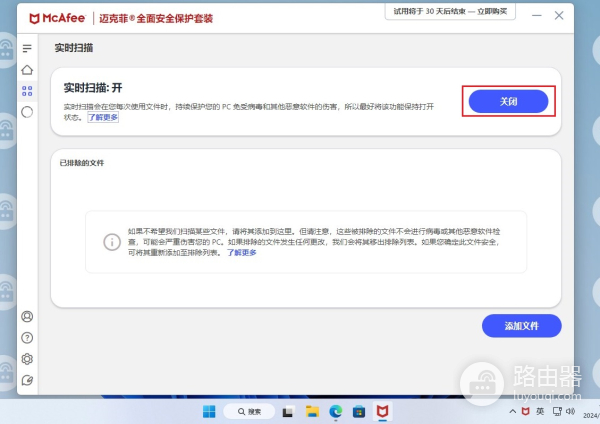The height and width of the screenshot is (424, 600).
Task: Open the feedback icon at sidebar bottom
Action: (27, 380)
